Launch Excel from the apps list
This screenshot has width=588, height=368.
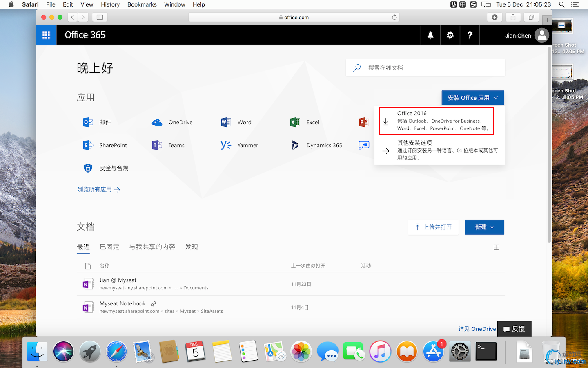(x=305, y=122)
